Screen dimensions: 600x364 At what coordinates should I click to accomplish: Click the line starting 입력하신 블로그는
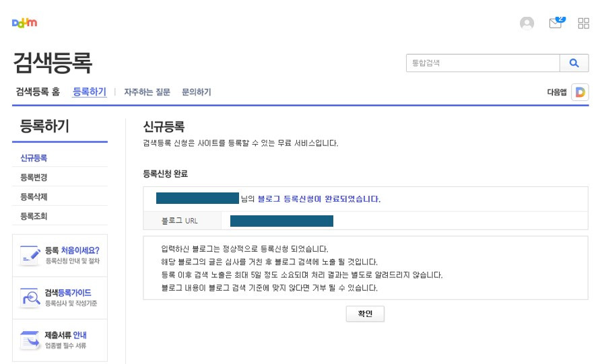[245, 249]
